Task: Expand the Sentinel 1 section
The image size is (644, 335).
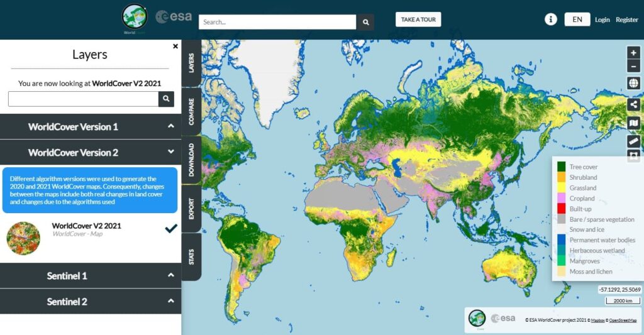Action: click(x=91, y=276)
